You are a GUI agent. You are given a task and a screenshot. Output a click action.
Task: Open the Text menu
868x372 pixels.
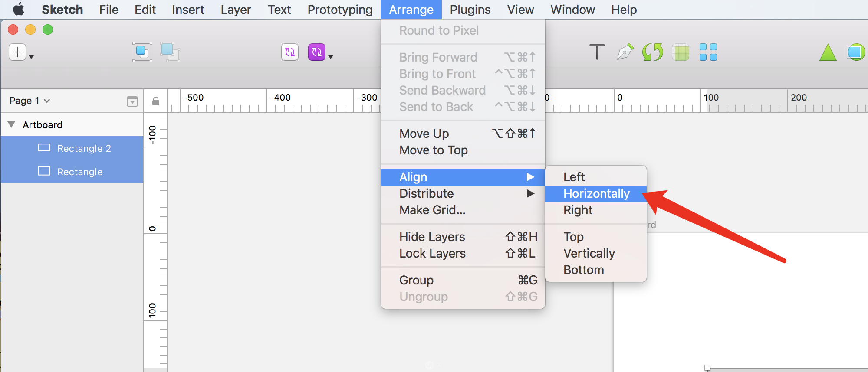click(x=279, y=10)
